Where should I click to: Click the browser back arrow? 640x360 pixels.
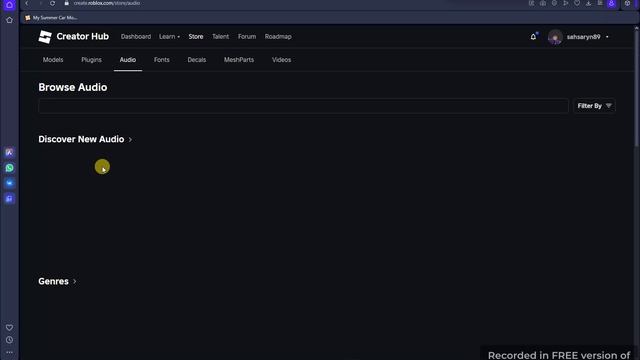tap(27, 3)
